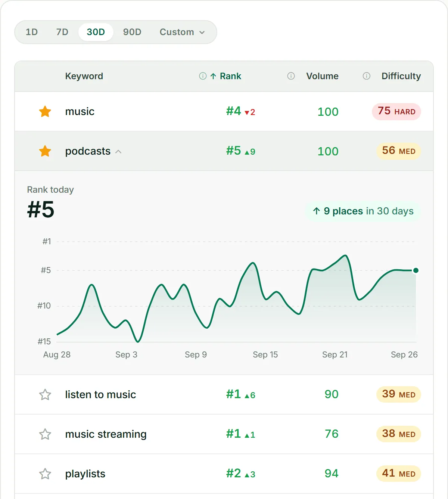Click the down-2 rank change on music

click(250, 112)
